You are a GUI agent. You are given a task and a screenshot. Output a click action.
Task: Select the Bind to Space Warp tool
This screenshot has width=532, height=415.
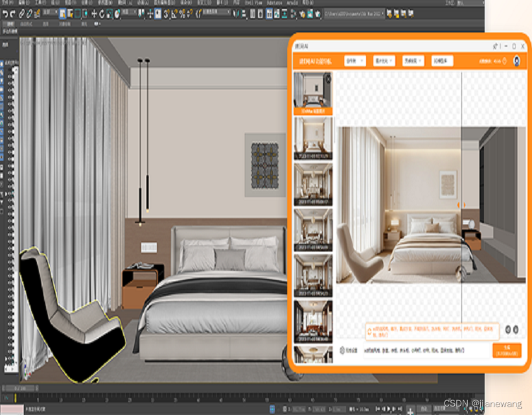[x=37, y=14]
